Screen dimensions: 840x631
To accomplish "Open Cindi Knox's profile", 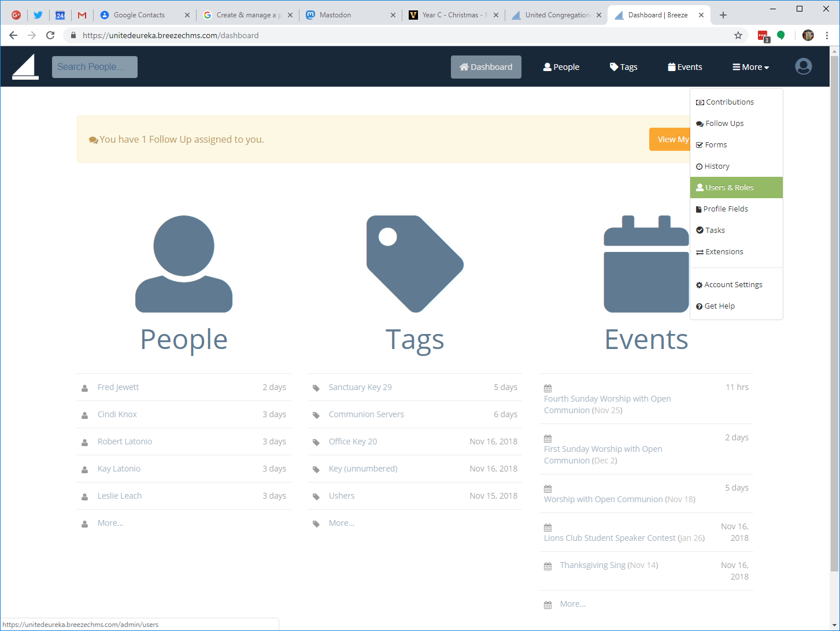I will (x=117, y=414).
